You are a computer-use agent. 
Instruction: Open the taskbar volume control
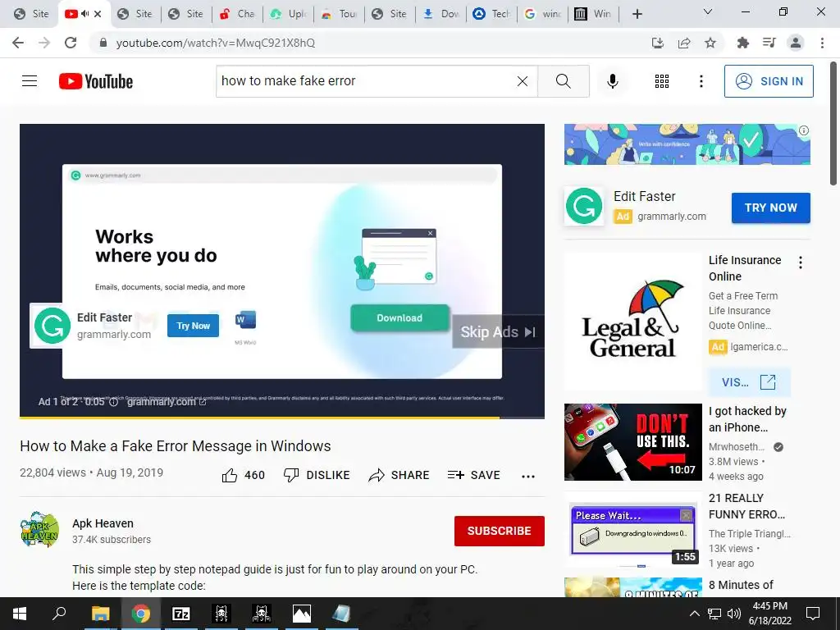click(734, 614)
